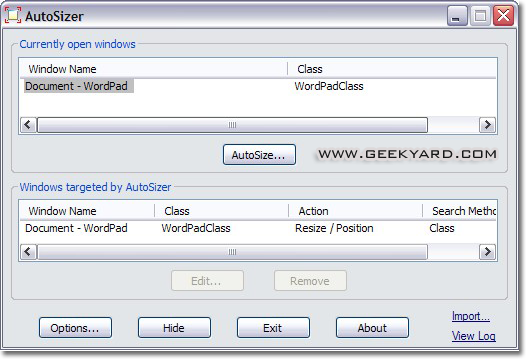The width and height of the screenshot is (527, 362).
Task: Open the About dialog
Action: click(372, 327)
